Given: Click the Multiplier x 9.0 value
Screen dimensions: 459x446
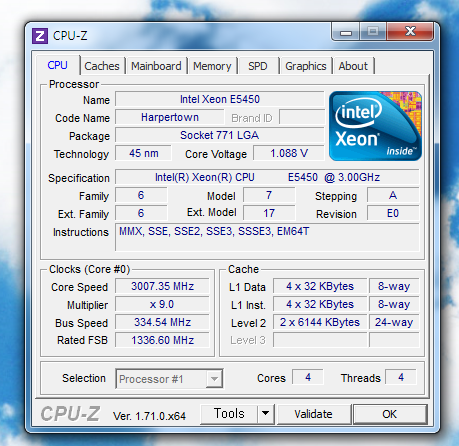Looking at the screenshot, I should [x=162, y=304].
